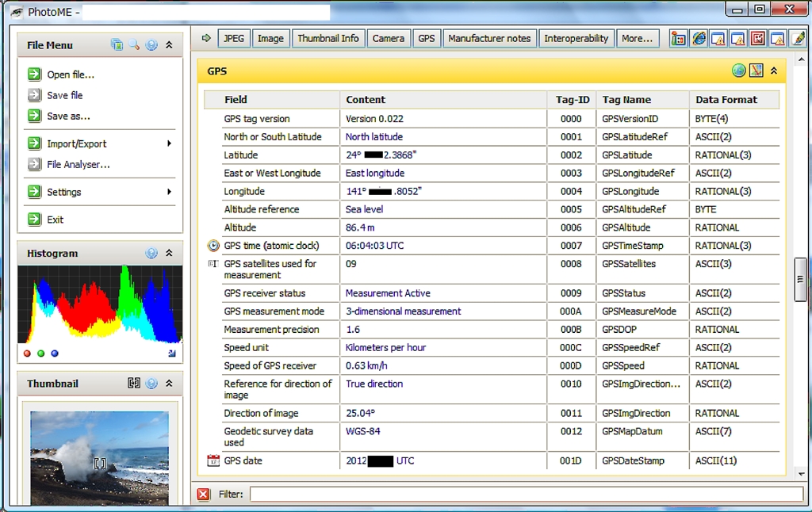
Task: Click the Internet Explorer toolbar icon
Action: [699, 38]
